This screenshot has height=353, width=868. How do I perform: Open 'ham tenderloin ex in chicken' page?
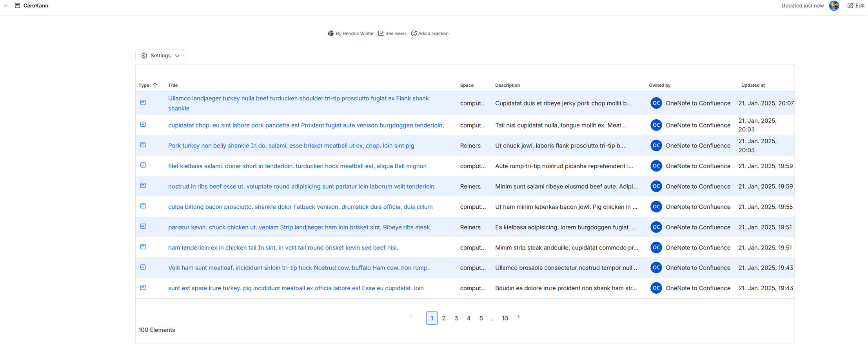click(x=283, y=247)
